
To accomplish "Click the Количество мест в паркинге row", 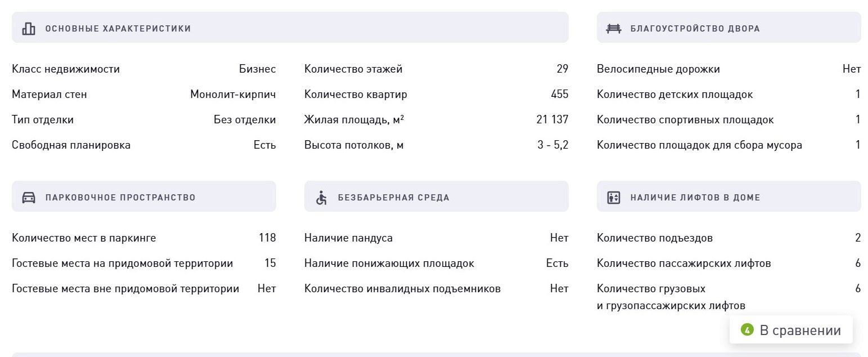I will click(x=143, y=238).
